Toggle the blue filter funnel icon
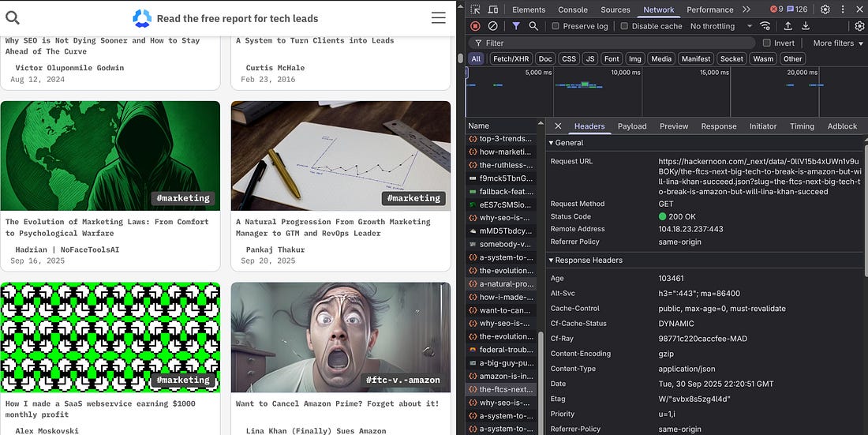Viewport: 868px width, 435px height. (516, 26)
